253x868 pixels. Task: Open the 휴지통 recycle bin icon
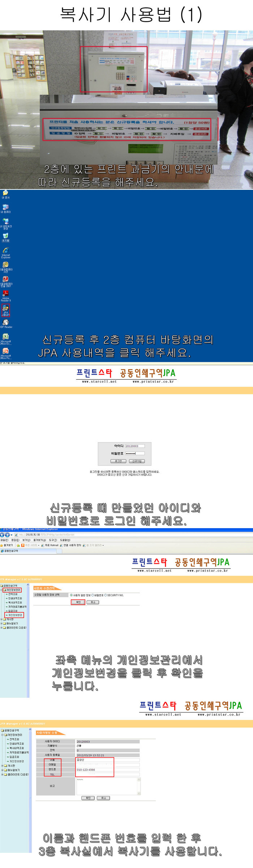coord(6,238)
